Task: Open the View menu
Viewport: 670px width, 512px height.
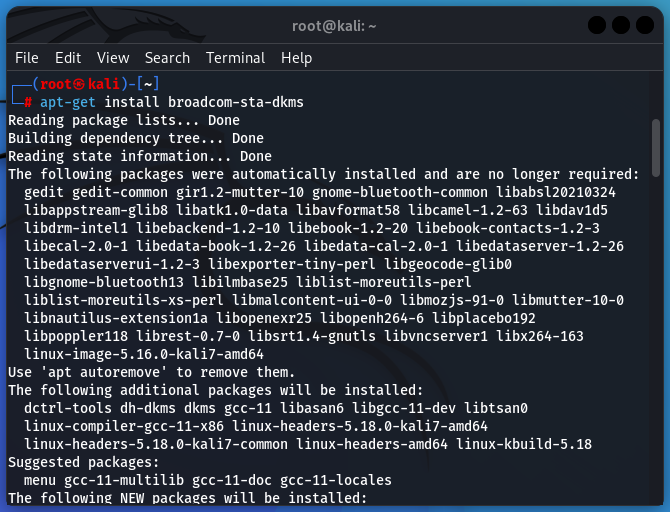Action: [x=113, y=58]
